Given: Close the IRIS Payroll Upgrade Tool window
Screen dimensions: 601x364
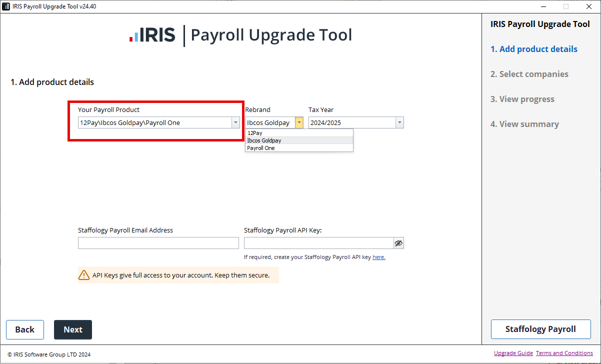Looking at the screenshot, I should [589, 6].
